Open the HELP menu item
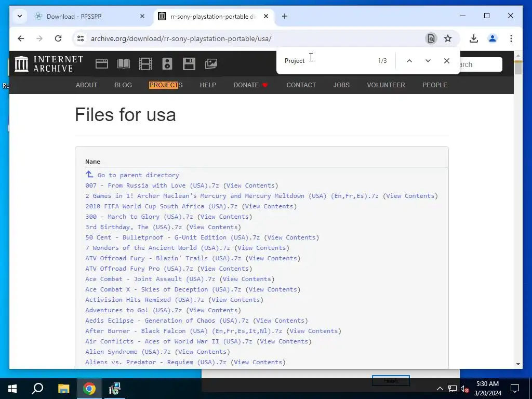Image resolution: width=532 pixels, height=399 pixels. pyautogui.click(x=208, y=85)
